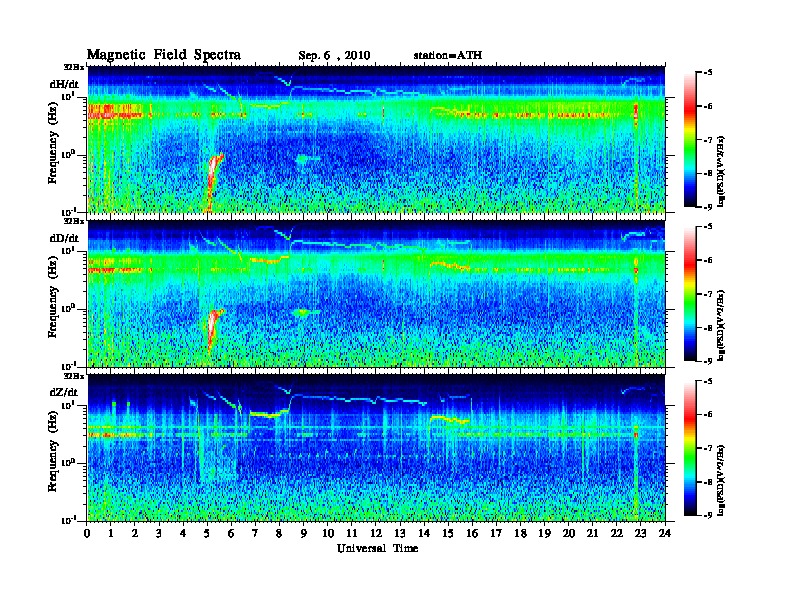Click the -7 tick on dD/dt color bar
This screenshot has height=612, width=792.
click(708, 293)
